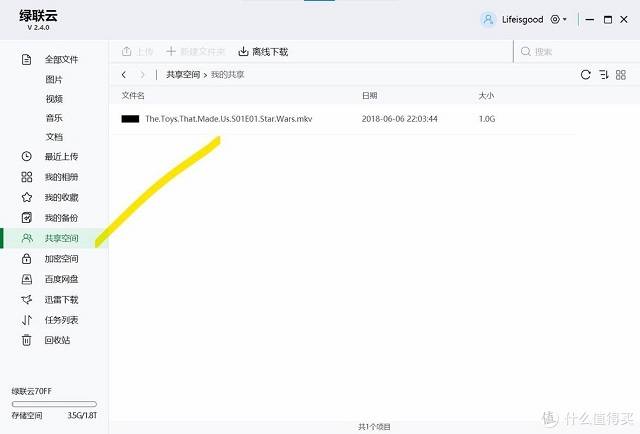
Task: Open the settings gear dropdown
Action: coord(558,19)
